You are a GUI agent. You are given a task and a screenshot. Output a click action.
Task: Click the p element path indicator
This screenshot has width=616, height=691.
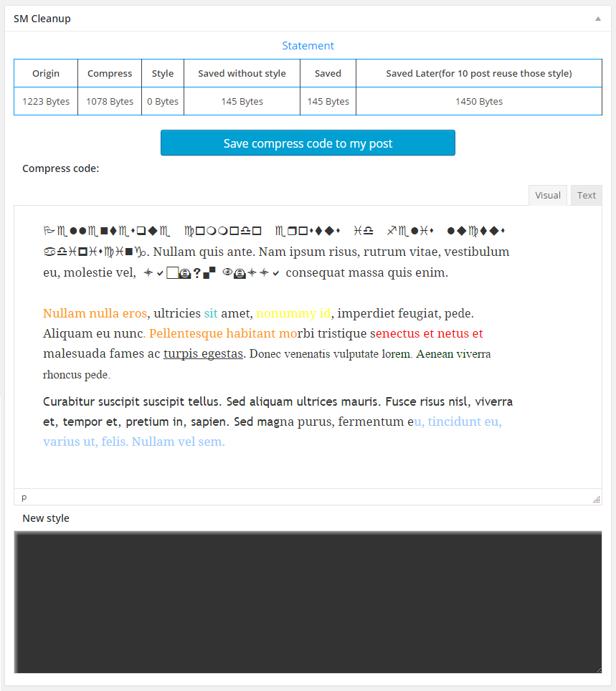click(x=24, y=497)
